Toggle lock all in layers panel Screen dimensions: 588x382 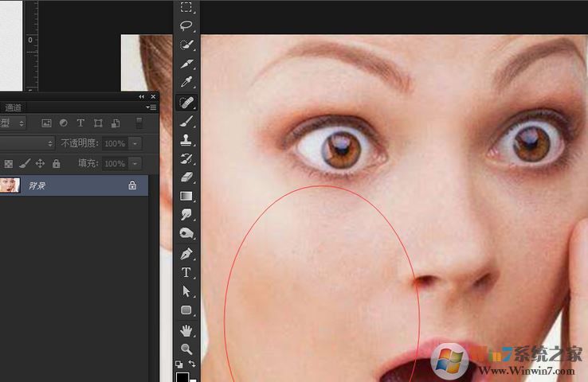coord(56,163)
